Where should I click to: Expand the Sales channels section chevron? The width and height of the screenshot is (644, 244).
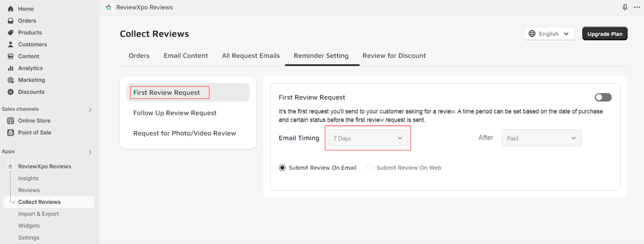coord(90,110)
